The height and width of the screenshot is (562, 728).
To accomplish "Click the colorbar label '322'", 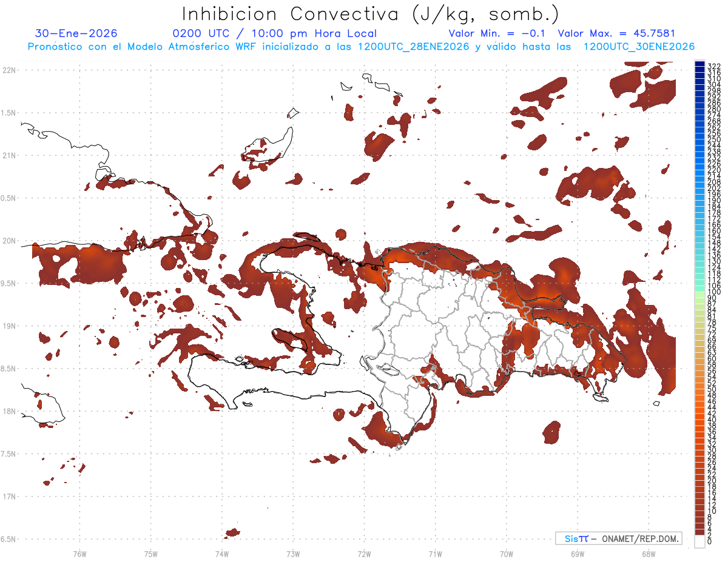I will pyautogui.click(x=713, y=65).
